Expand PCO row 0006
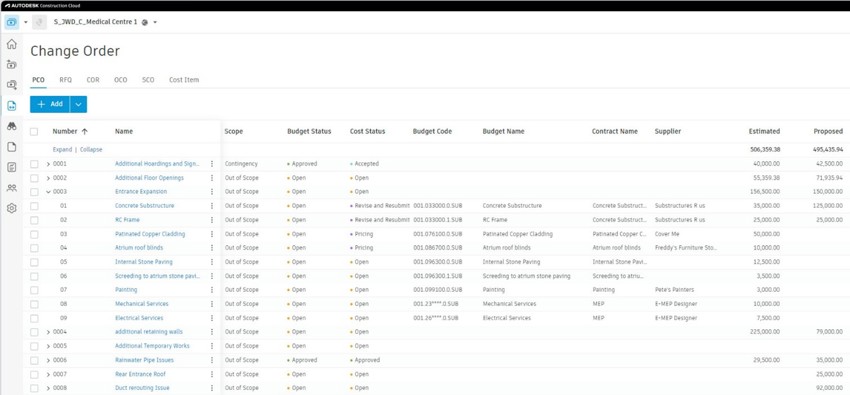The height and width of the screenshot is (395, 850). [48, 360]
